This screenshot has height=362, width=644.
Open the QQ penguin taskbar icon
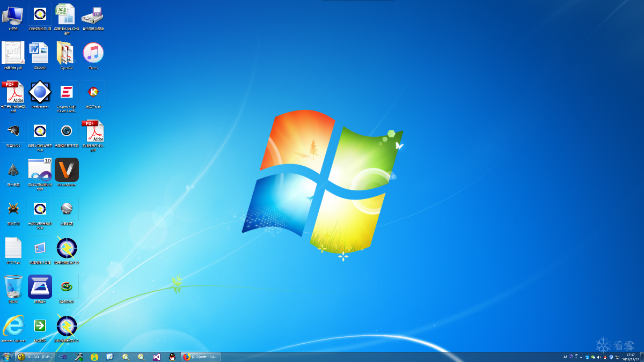(x=172, y=357)
